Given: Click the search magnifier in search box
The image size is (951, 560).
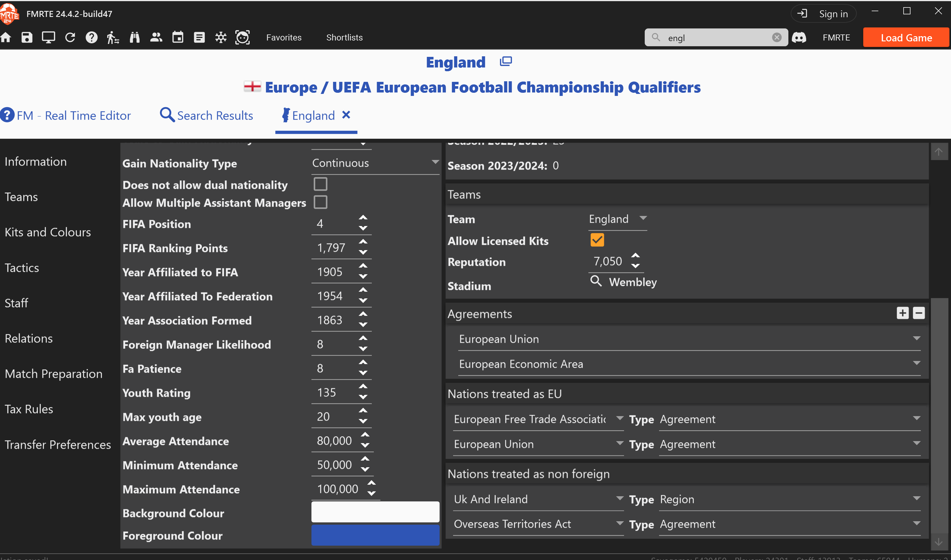Looking at the screenshot, I should point(656,37).
